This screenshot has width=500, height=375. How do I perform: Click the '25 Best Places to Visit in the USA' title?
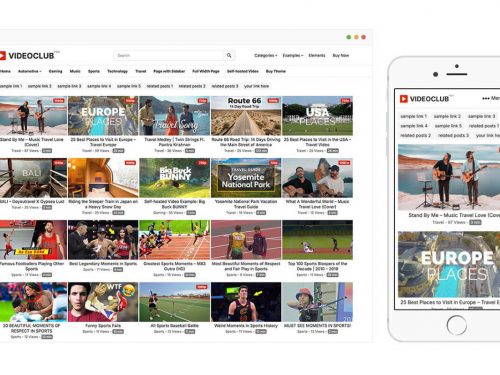pos(317,142)
